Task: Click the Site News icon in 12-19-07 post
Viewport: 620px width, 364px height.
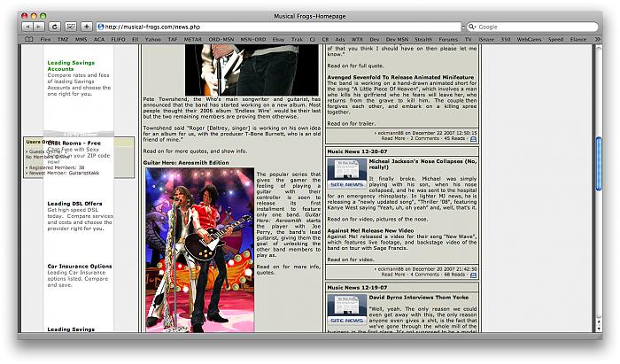Action: pyautogui.click(x=347, y=310)
